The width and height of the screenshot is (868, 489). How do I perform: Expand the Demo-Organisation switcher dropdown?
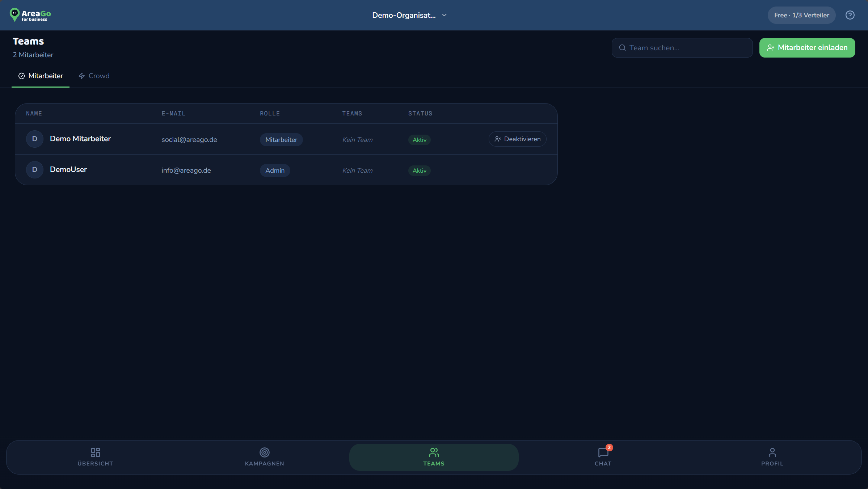(409, 15)
